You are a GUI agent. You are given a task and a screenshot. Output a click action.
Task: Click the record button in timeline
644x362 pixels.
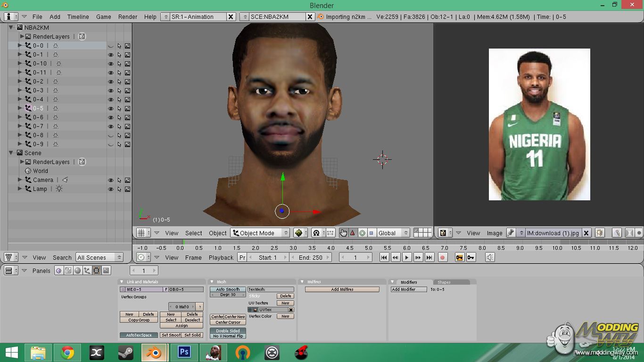click(442, 257)
